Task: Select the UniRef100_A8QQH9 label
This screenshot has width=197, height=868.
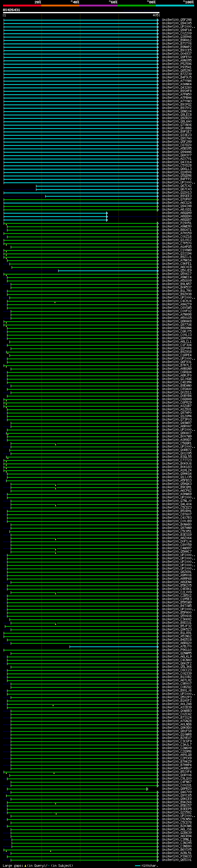Action: (177, 213)
